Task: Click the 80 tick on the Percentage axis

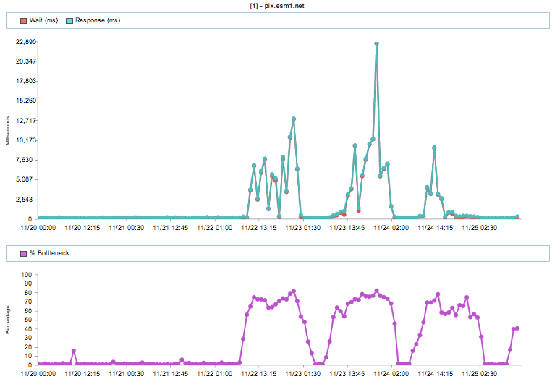Action: coord(28,293)
